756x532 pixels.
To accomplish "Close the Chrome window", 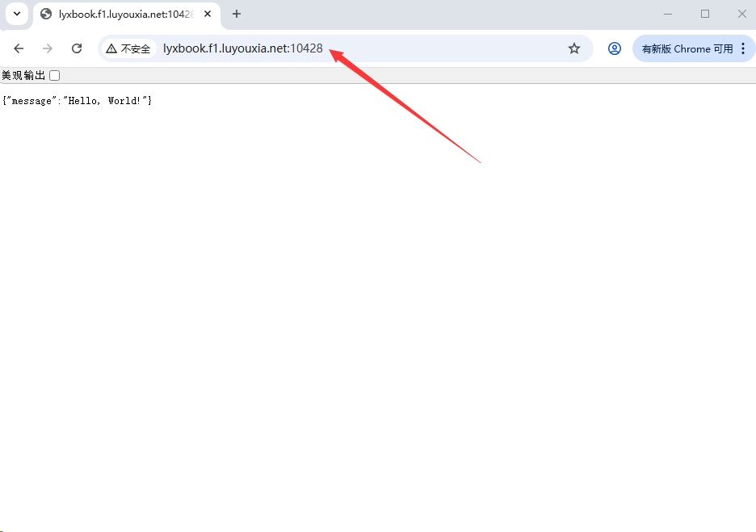I will pos(742,14).
